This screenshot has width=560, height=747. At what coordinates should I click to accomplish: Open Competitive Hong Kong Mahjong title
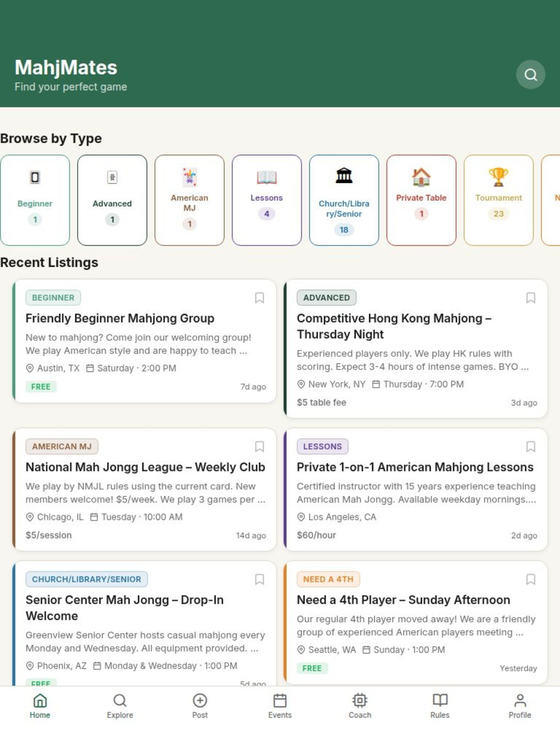click(x=394, y=326)
